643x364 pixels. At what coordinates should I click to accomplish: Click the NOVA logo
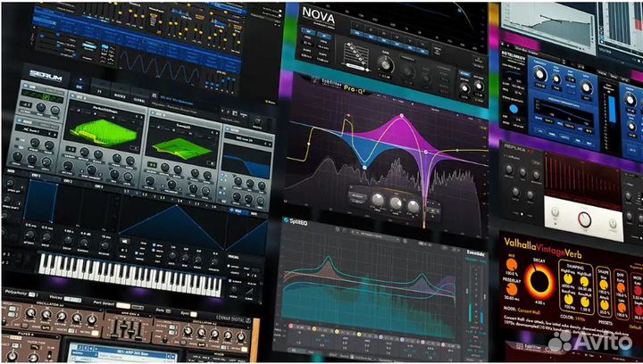point(318,15)
